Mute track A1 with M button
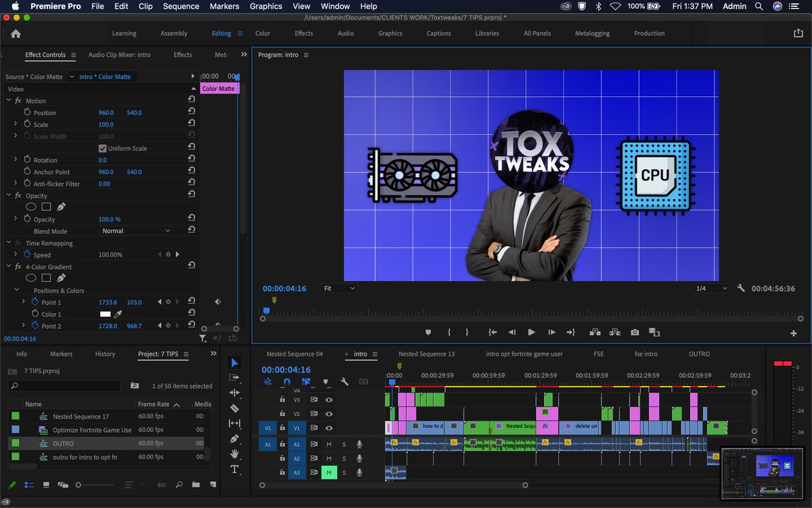This screenshot has height=508, width=812. coord(329,444)
